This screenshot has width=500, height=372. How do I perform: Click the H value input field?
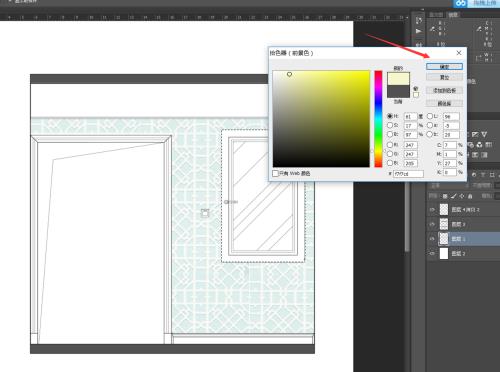[411, 116]
